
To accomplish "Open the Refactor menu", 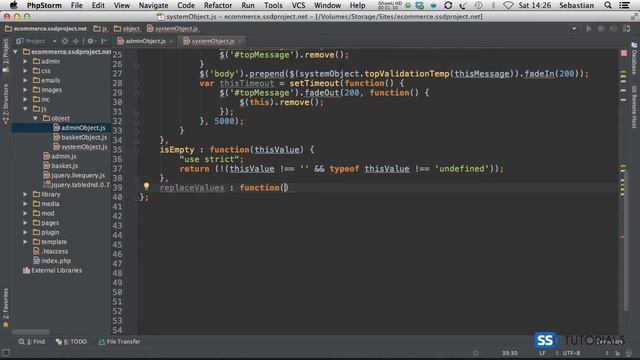I will 218,5.
